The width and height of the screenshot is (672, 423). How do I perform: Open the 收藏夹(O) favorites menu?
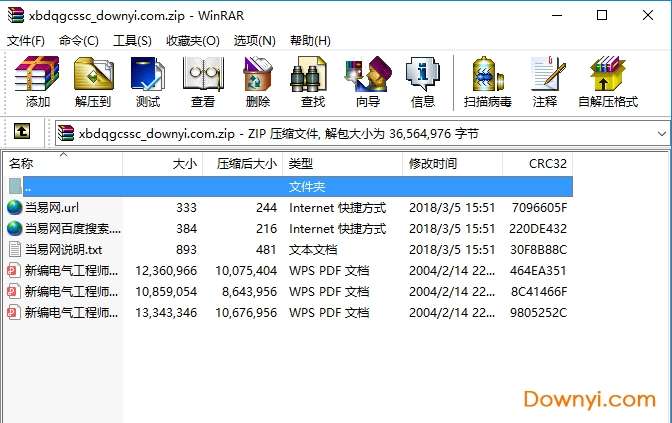(x=192, y=41)
